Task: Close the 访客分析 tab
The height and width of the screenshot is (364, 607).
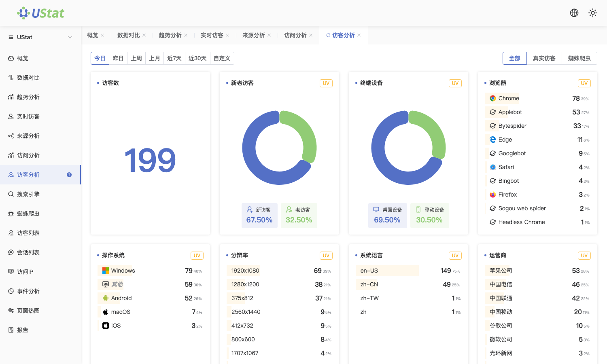Action: (359, 35)
